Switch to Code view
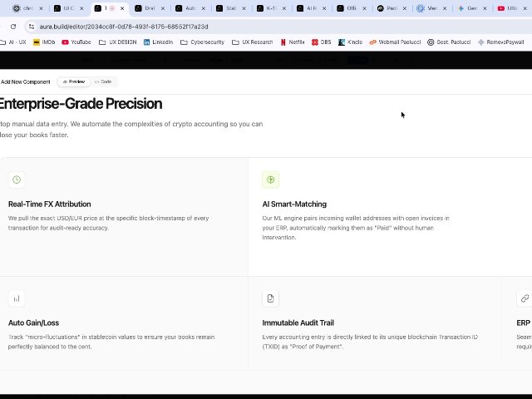This screenshot has height=399, width=532. [103, 81]
